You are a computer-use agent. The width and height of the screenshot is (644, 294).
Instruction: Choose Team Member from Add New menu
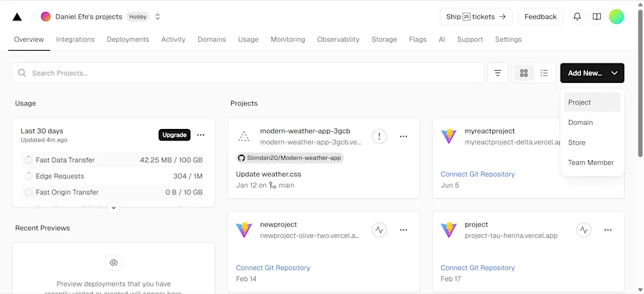pos(592,162)
